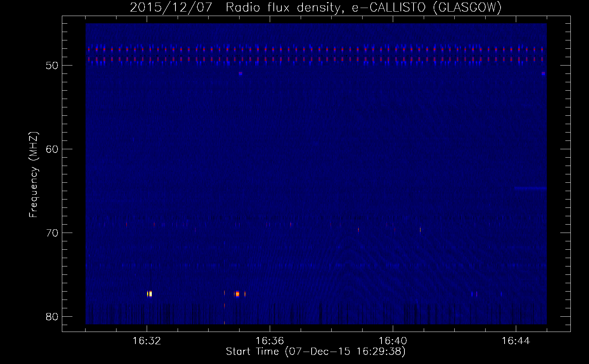Click the 50 frequency tick label

[x=52, y=66]
